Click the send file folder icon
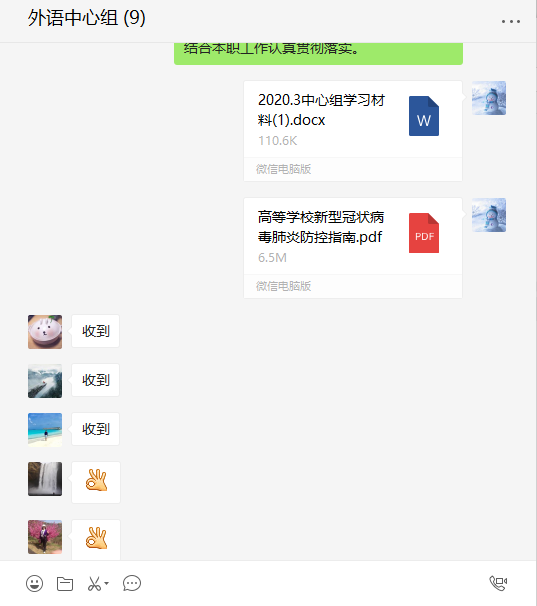The width and height of the screenshot is (537, 606). (x=65, y=584)
